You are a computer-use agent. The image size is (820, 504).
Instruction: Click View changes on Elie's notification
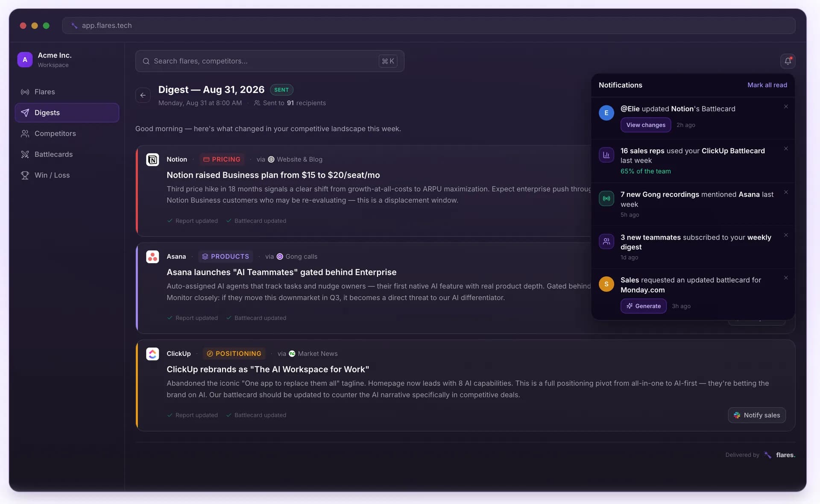(646, 125)
